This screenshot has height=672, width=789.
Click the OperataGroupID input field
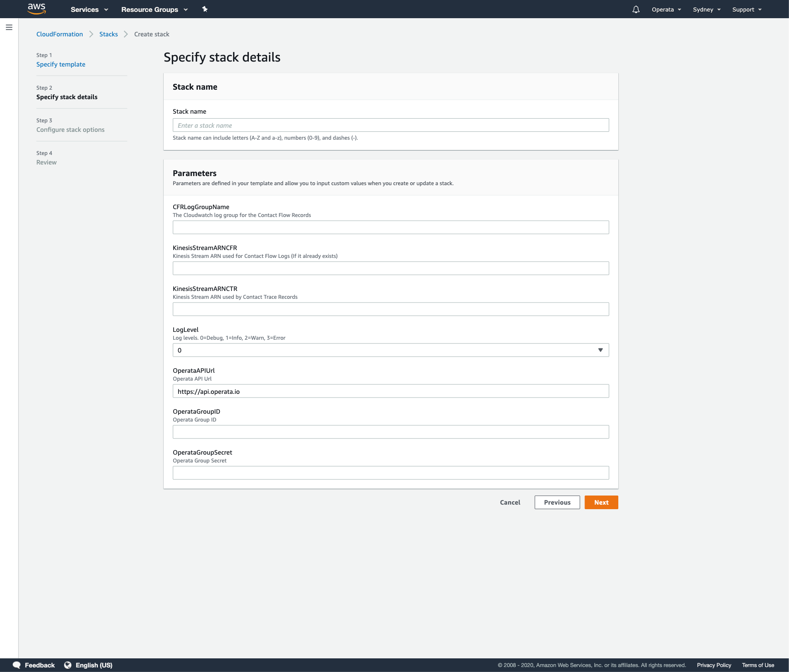(391, 432)
